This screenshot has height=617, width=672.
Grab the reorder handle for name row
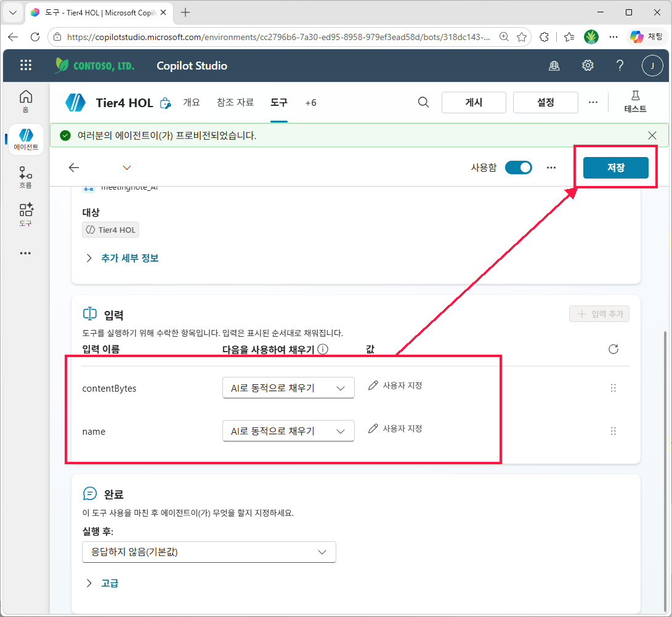coord(613,431)
